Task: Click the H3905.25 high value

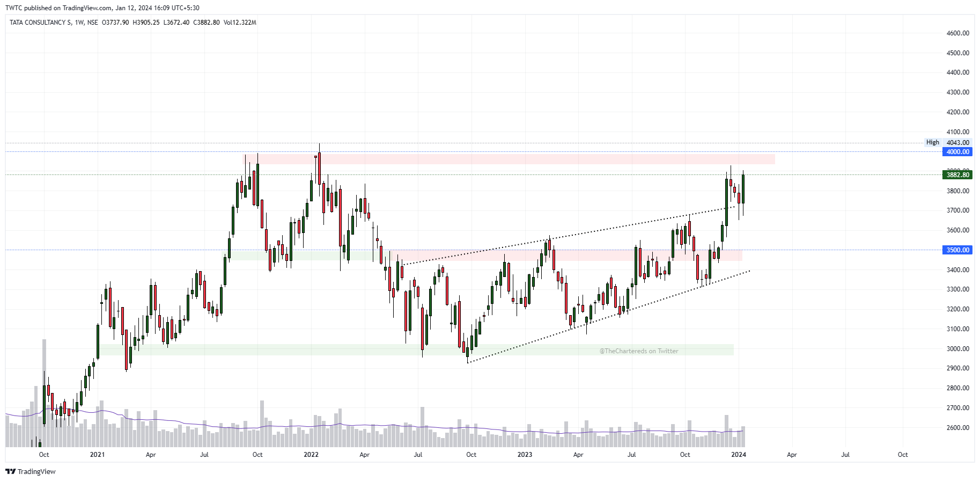Action: tap(146, 23)
